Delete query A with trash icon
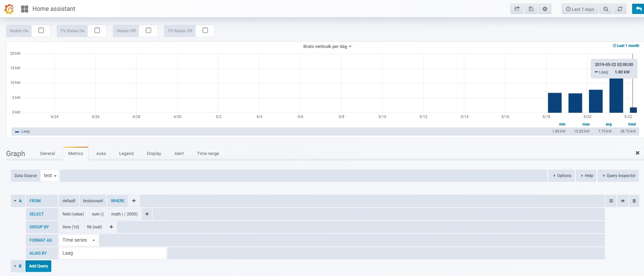The width and height of the screenshot is (644, 276). (x=634, y=201)
